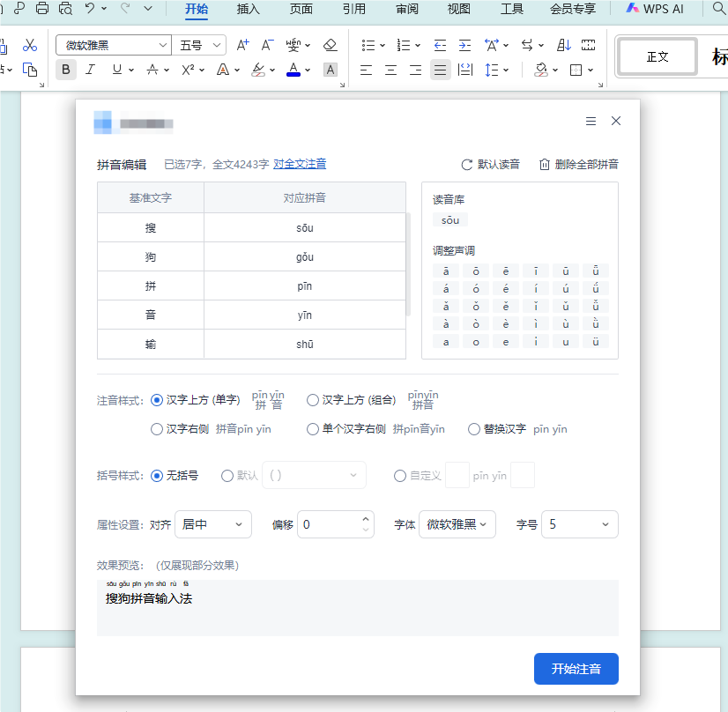This screenshot has width=728, height=712.
Task: Click the Sort A-Z icon
Action: pyautogui.click(x=564, y=45)
